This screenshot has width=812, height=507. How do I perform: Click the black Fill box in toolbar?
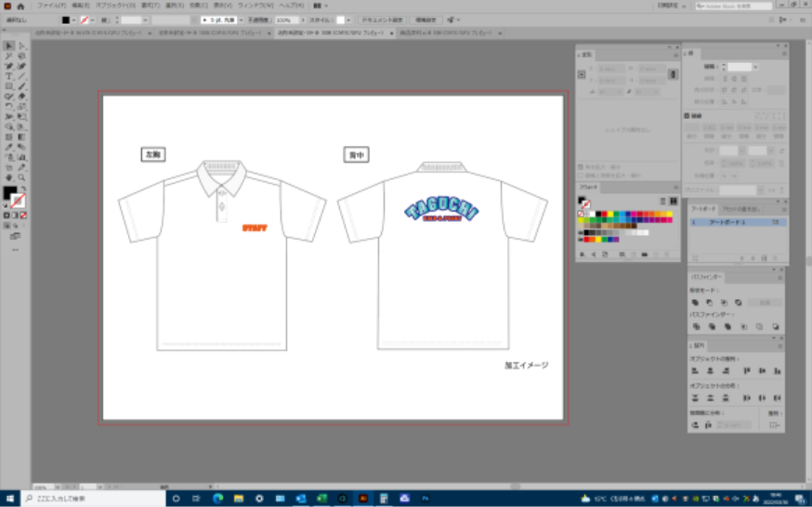coord(9,193)
